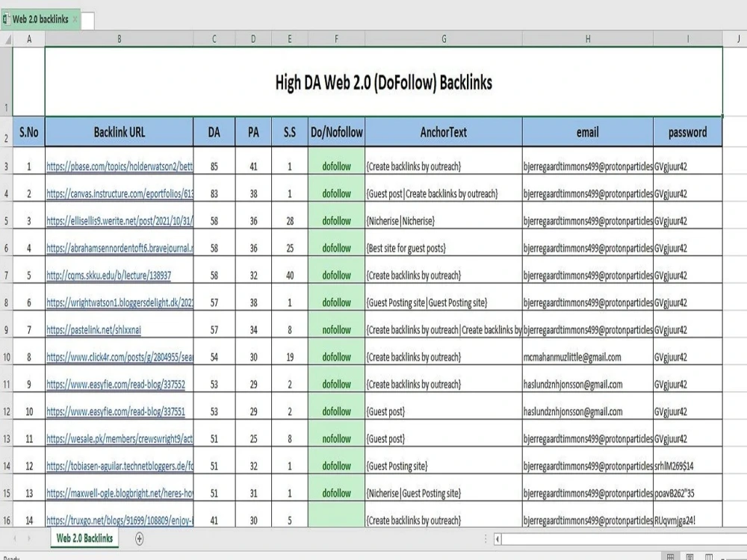Click the horizontal scrollbar left arrow
The width and height of the screenshot is (747, 560).
point(498,539)
